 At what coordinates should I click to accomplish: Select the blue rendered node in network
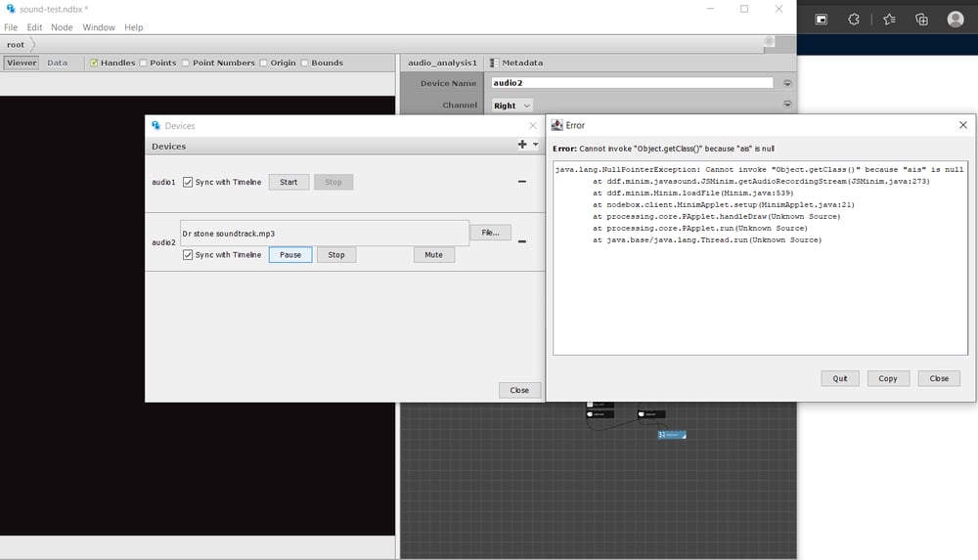pyautogui.click(x=672, y=435)
